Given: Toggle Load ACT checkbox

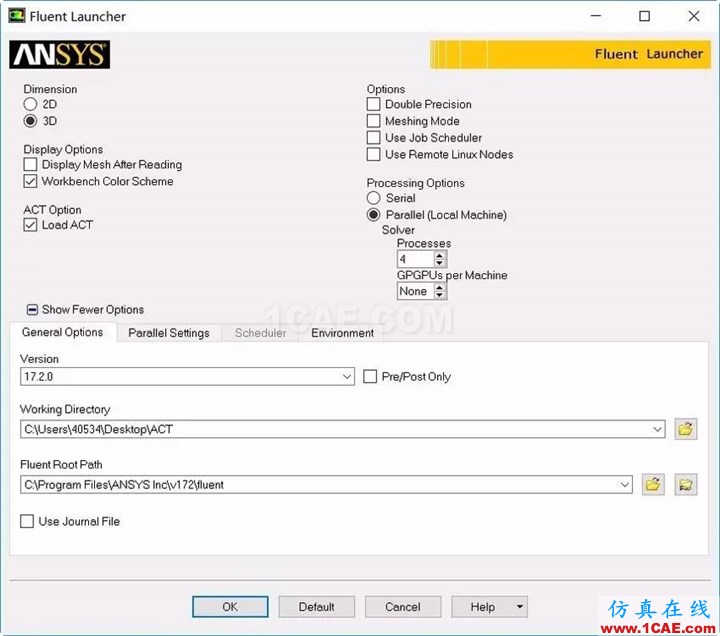Looking at the screenshot, I should [30, 225].
